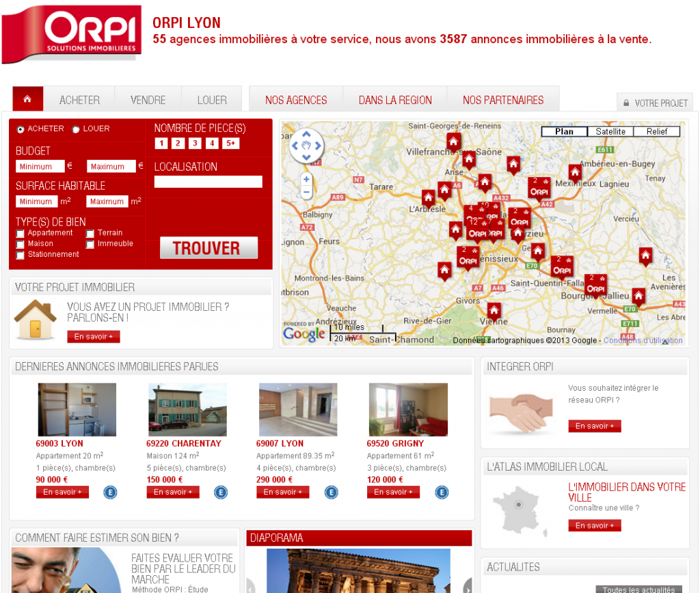Open the 69007 Lyon listing photo
The height and width of the screenshot is (593, 700).
pos(298,410)
